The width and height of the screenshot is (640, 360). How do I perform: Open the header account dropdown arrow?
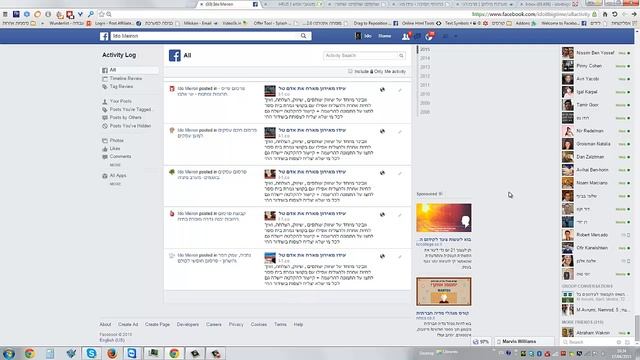click(456, 36)
